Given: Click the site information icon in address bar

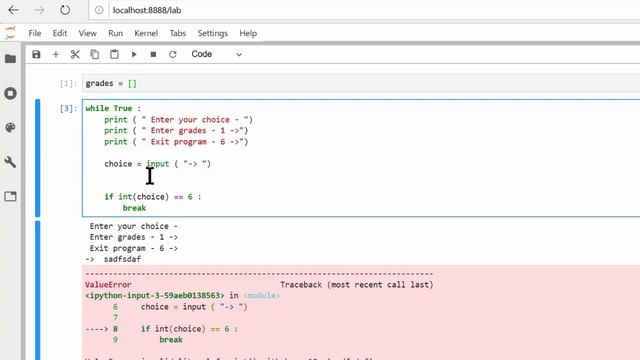Looking at the screenshot, I should [99, 10].
